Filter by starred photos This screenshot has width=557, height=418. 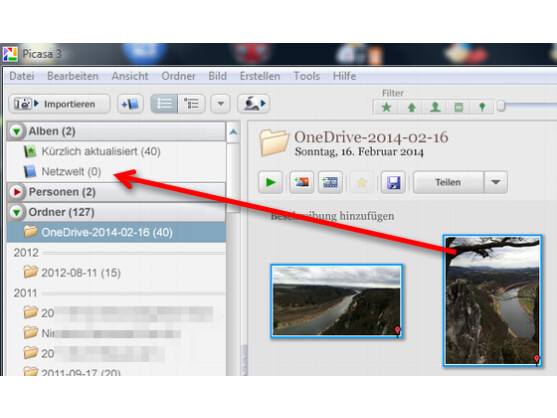[386, 107]
